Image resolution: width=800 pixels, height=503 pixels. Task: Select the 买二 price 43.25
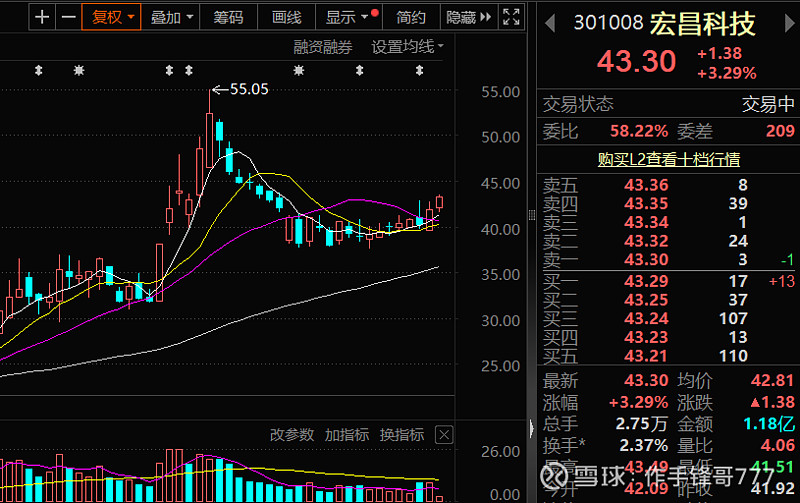646,300
